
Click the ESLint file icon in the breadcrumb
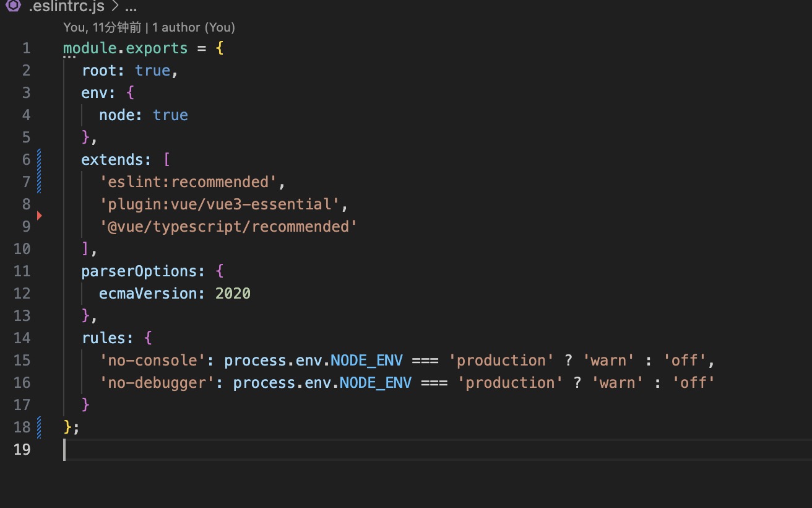click(x=14, y=7)
